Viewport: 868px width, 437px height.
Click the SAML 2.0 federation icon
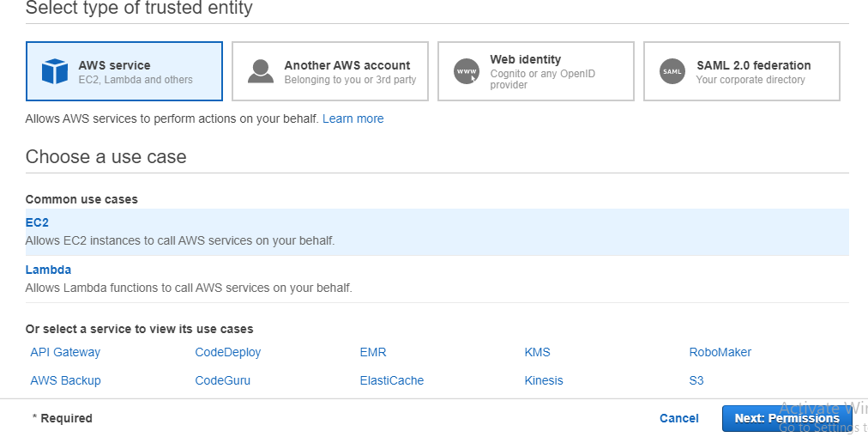tap(672, 71)
